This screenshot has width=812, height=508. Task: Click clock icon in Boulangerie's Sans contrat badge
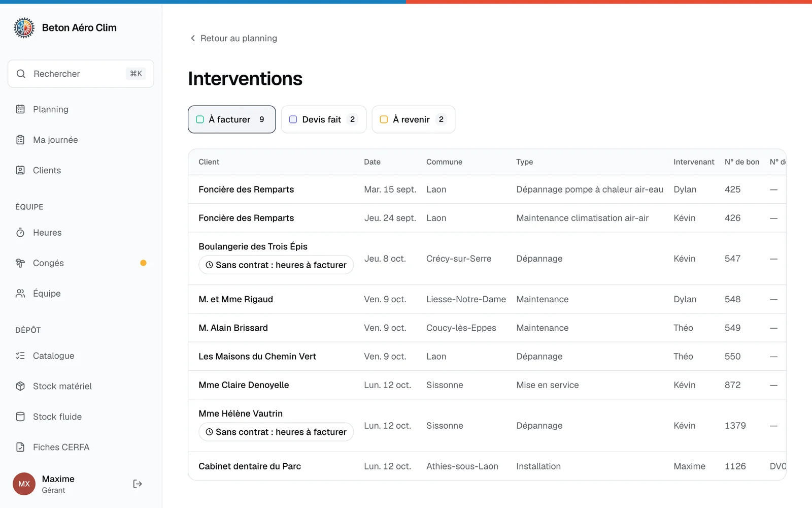[x=209, y=265]
